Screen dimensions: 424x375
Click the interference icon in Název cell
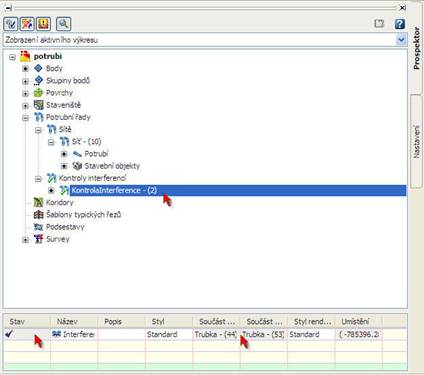coord(56,334)
